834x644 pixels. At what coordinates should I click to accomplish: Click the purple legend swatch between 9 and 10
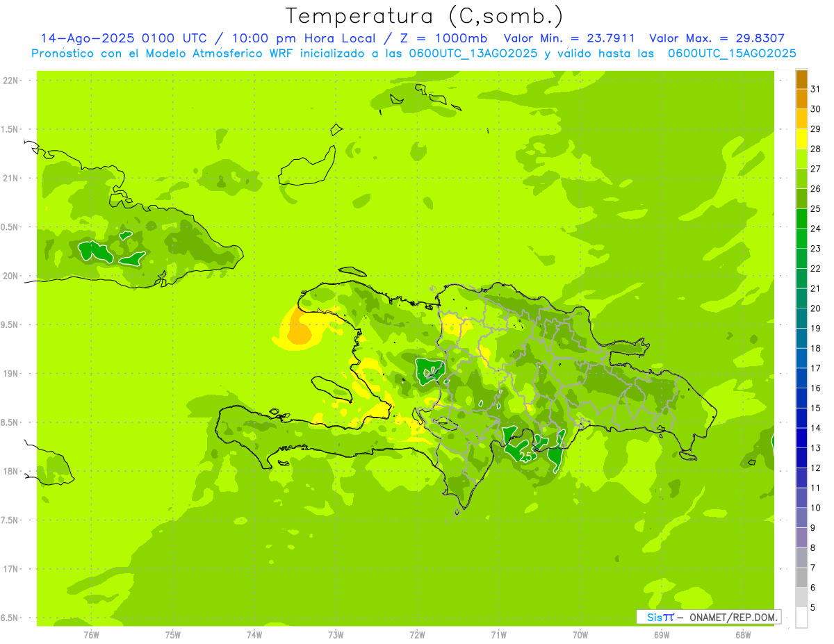tap(801, 518)
